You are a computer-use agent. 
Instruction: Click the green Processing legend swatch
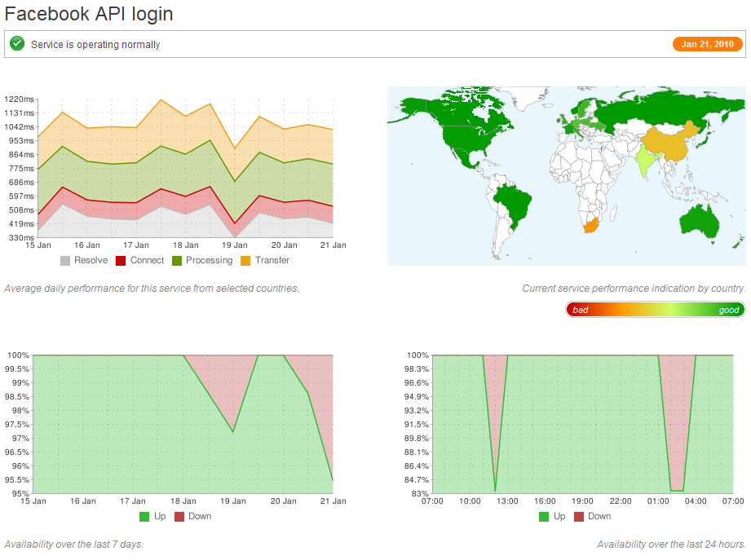point(176,261)
